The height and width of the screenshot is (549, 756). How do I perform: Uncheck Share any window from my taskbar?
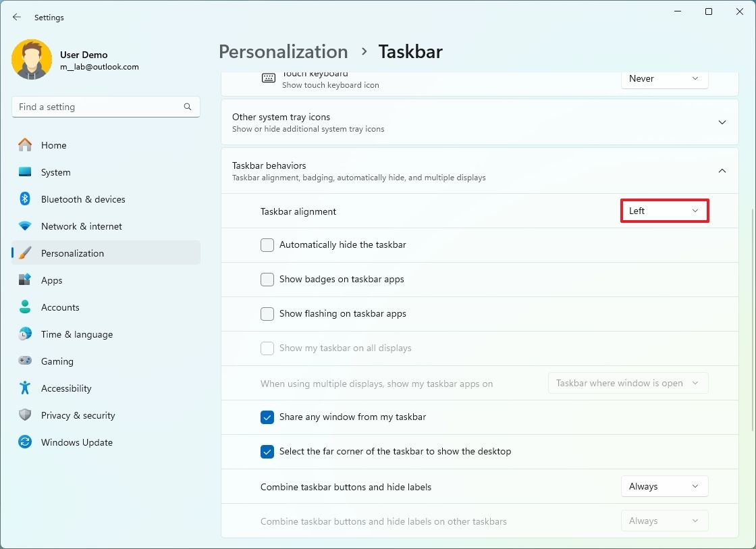point(267,417)
